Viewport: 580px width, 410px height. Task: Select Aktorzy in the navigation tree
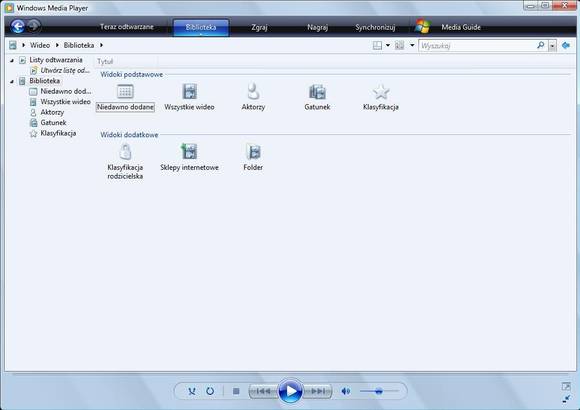[52, 112]
